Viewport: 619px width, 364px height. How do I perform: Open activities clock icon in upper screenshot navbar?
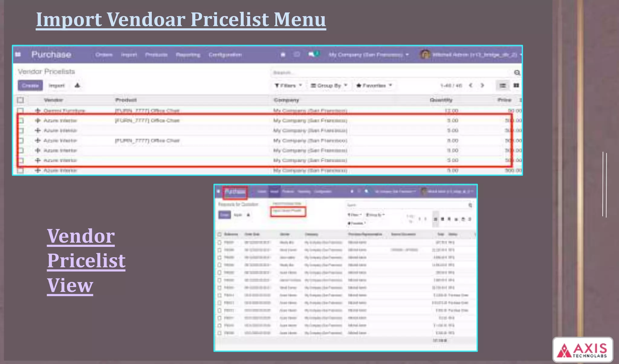pyautogui.click(x=297, y=55)
